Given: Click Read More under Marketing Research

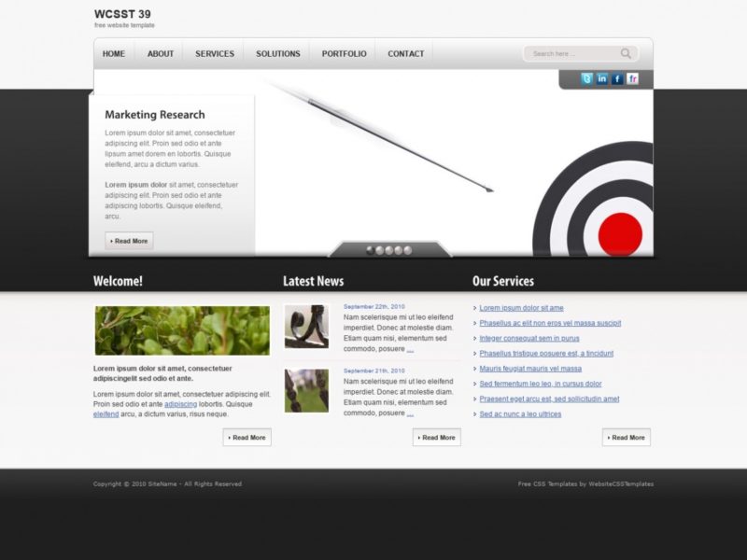Looking at the screenshot, I should [x=128, y=241].
